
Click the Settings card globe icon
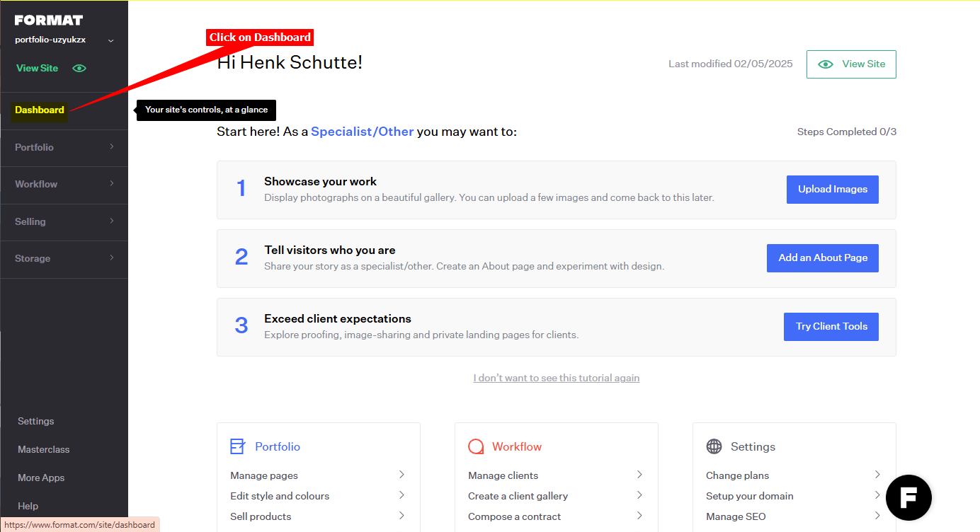click(x=714, y=446)
